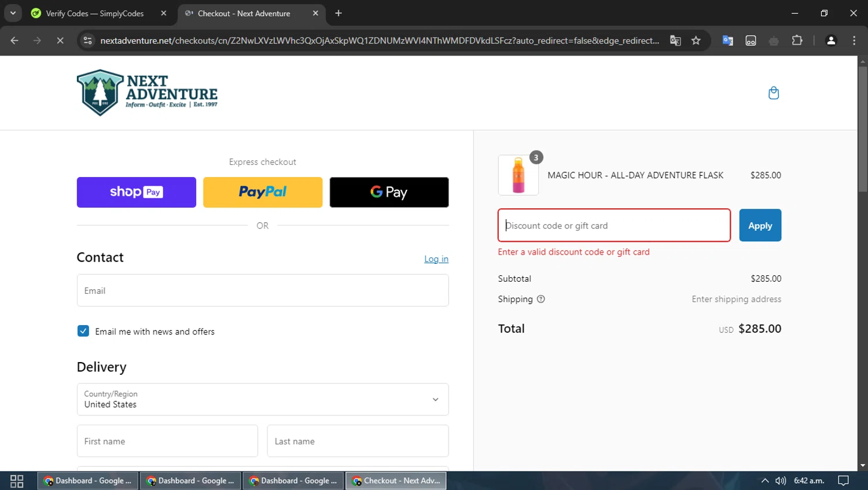Click the translate page icon in address bar
This screenshot has width=868, height=490.
pyautogui.click(x=675, y=40)
